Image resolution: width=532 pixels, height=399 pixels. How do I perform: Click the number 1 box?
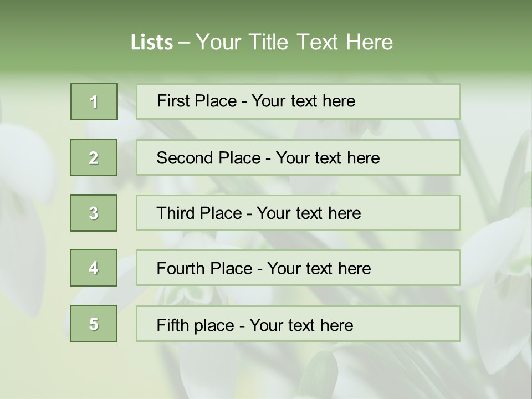pyautogui.click(x=94, y=101)
